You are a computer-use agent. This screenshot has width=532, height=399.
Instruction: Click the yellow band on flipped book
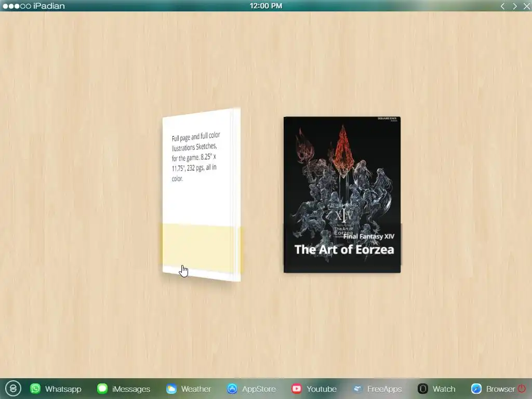click(202, 249)
